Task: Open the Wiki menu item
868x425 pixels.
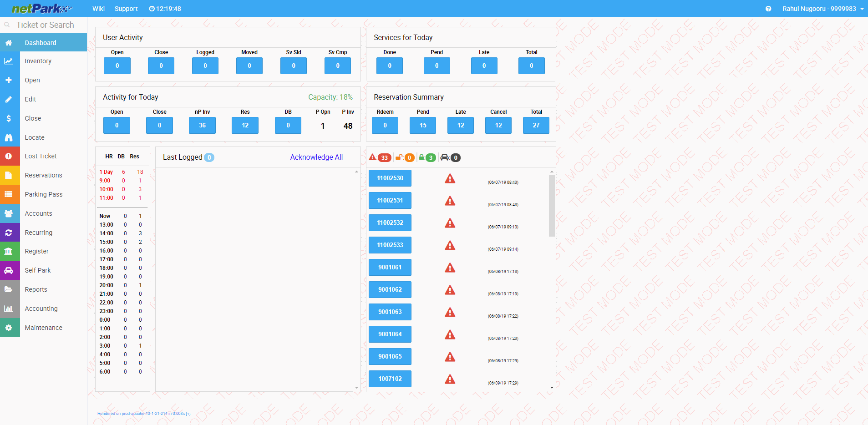Action: (98, 9)
